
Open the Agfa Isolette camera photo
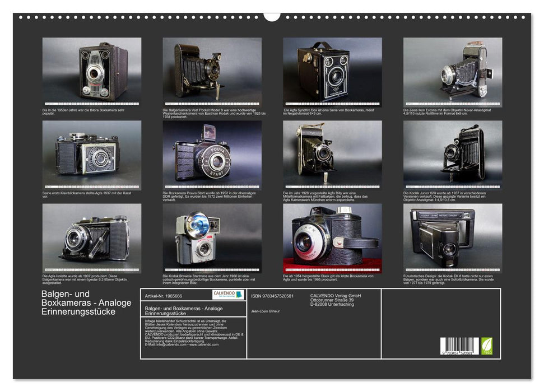click(x=92, y=236)
